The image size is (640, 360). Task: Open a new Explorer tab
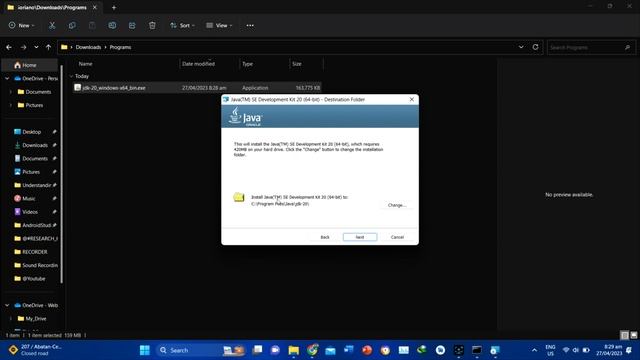click(114, 7)
